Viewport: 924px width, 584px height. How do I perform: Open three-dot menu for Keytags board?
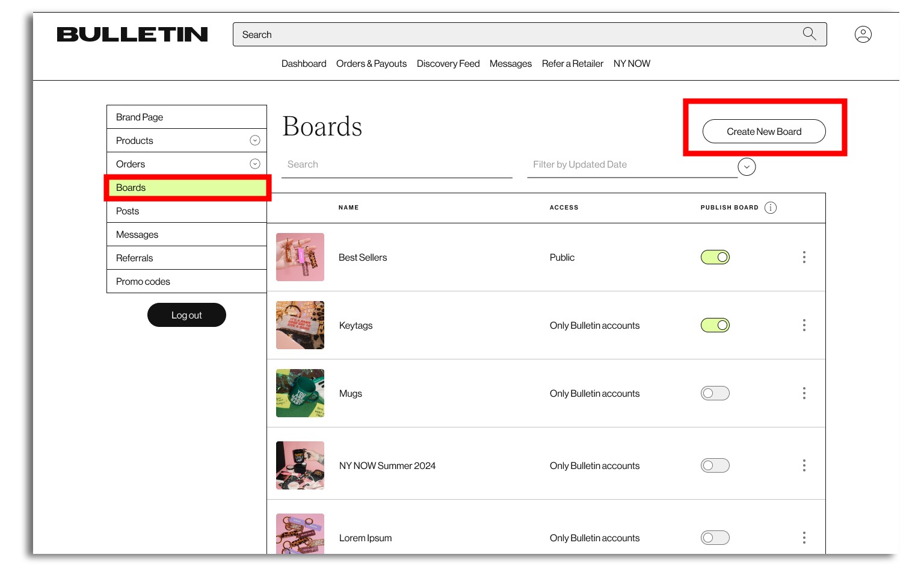(804, 325)
